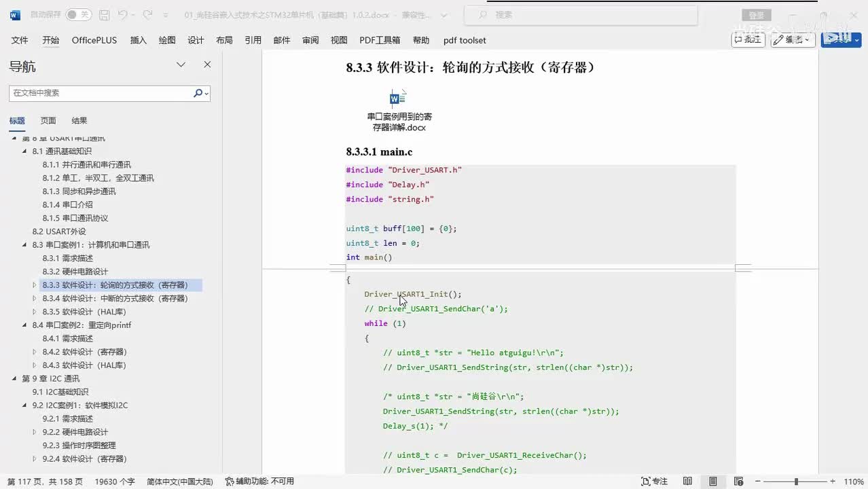Screen dimensions: 868x489
Task: Click the 登录 sign-in button
Action: [756, 15]
